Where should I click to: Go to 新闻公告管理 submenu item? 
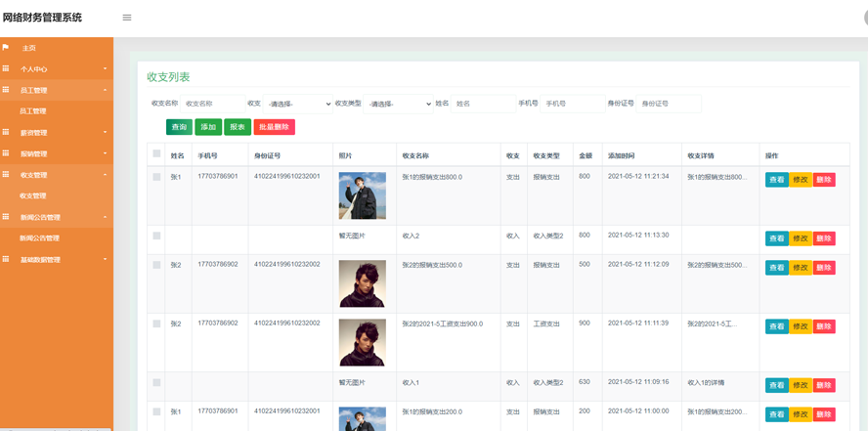pos(39,237)
